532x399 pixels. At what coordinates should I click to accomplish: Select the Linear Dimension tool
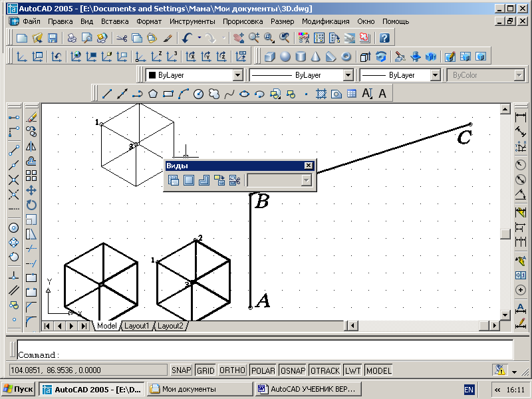(521, 118)
